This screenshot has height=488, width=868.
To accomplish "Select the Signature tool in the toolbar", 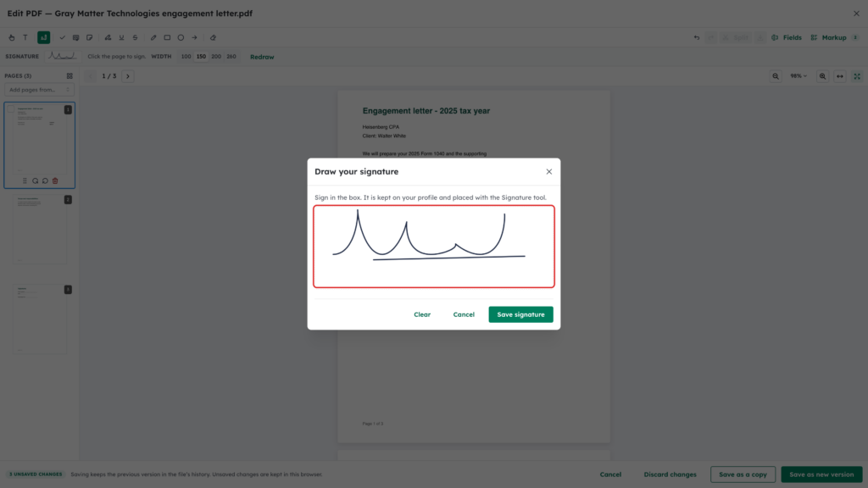I will (x=44, y=37).
